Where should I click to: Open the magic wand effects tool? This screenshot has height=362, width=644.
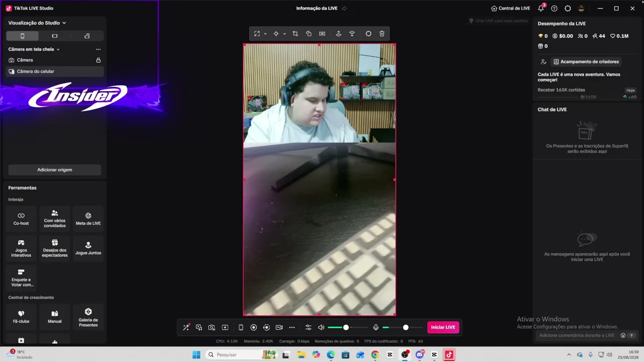pyautogui.click(x=186, y=327)
